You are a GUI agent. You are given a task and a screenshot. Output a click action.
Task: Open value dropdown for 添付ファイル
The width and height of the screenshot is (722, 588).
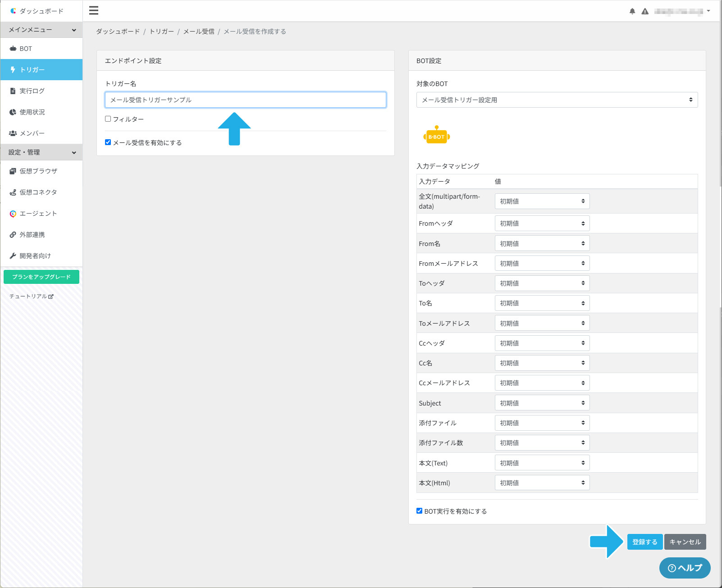pos(542,423)
